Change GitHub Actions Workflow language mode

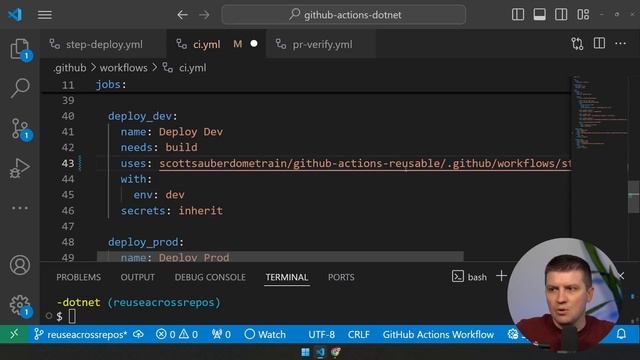pos(438,335)
